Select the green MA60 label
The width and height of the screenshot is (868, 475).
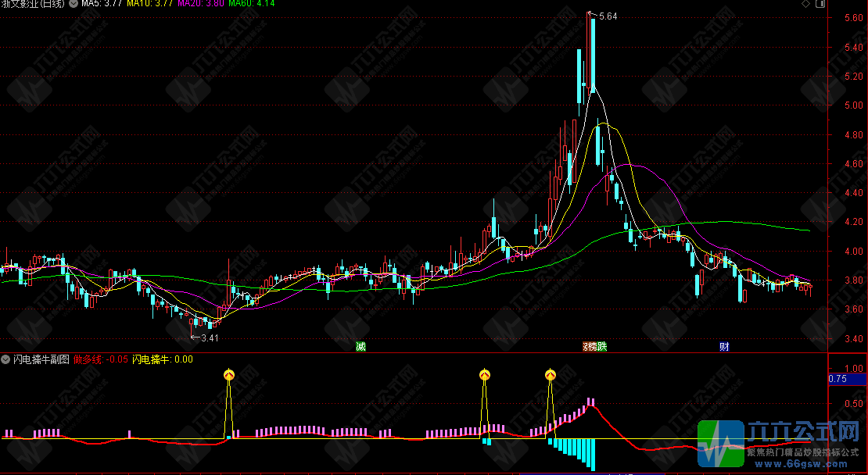coord(251,4)
